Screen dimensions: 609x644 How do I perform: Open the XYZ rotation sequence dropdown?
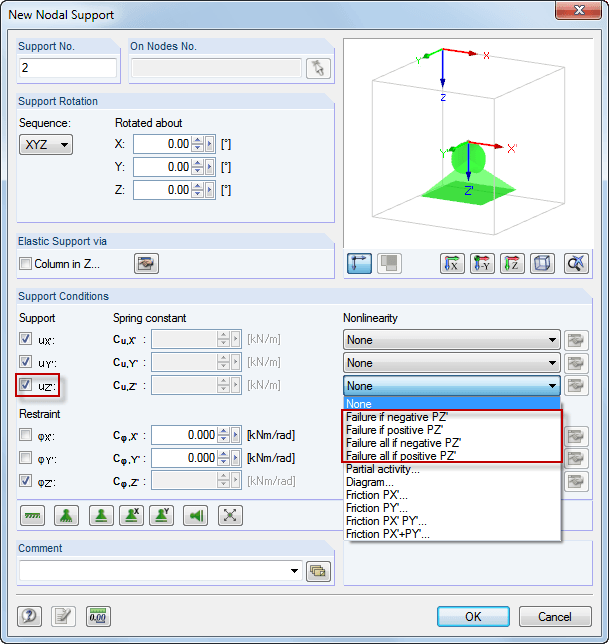point(46,145)
